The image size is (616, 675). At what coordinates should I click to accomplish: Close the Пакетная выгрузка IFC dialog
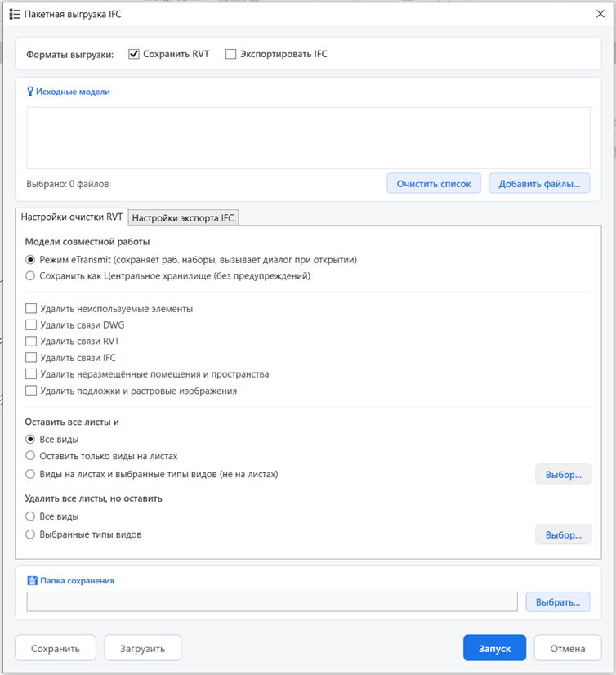pyautogui.click(x=600, y=14)
